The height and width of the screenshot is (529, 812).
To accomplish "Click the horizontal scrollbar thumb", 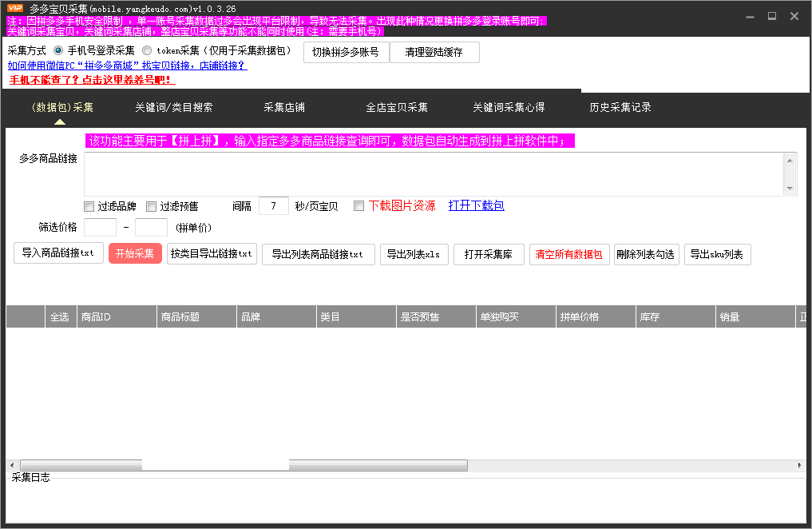I will pyautogui.click(x=244, y=465).
